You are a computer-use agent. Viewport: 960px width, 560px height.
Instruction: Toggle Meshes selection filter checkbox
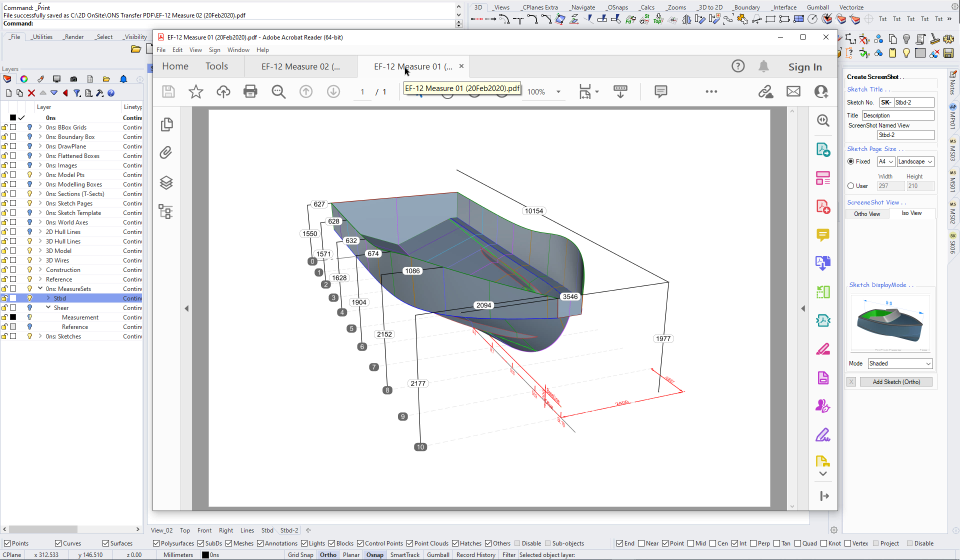point(228,543)
